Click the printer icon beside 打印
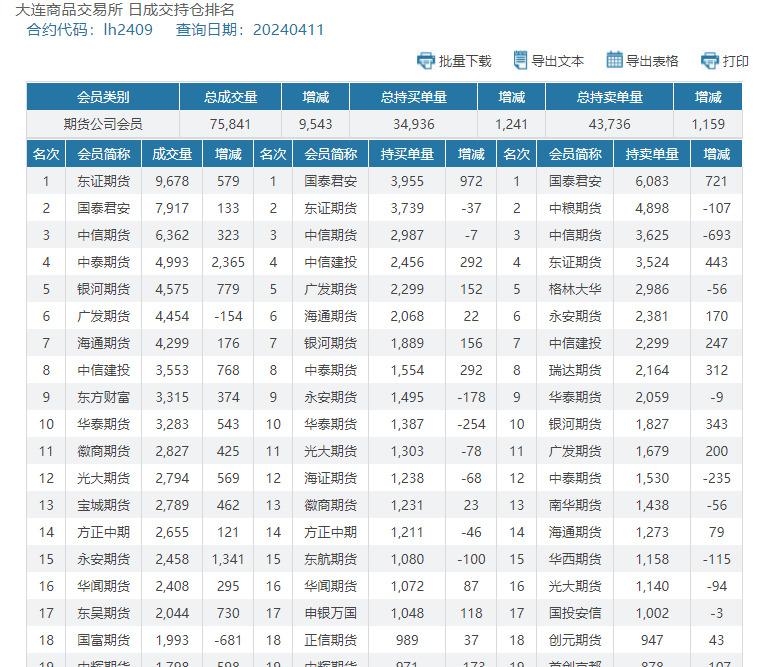Image resolution: width=761 pixels, height=667 pixels. click(710, 61)
